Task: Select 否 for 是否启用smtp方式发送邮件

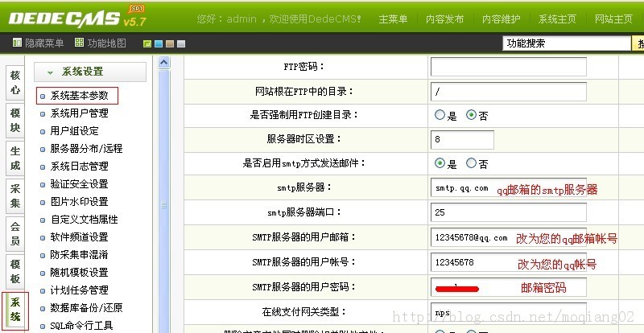Action: (x=472, y=163)
